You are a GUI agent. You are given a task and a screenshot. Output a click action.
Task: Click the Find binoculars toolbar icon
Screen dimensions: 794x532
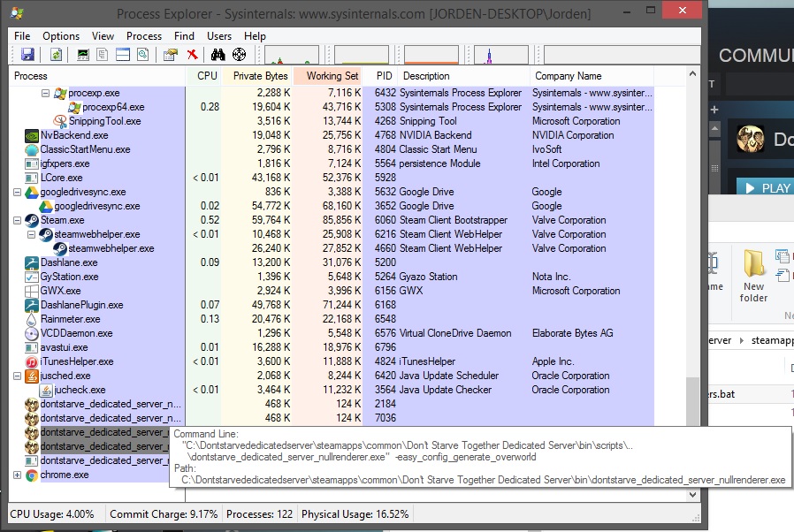(218, 55)
